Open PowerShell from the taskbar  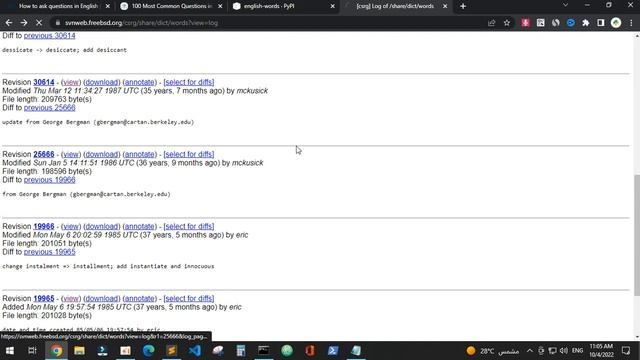point(333,351)
